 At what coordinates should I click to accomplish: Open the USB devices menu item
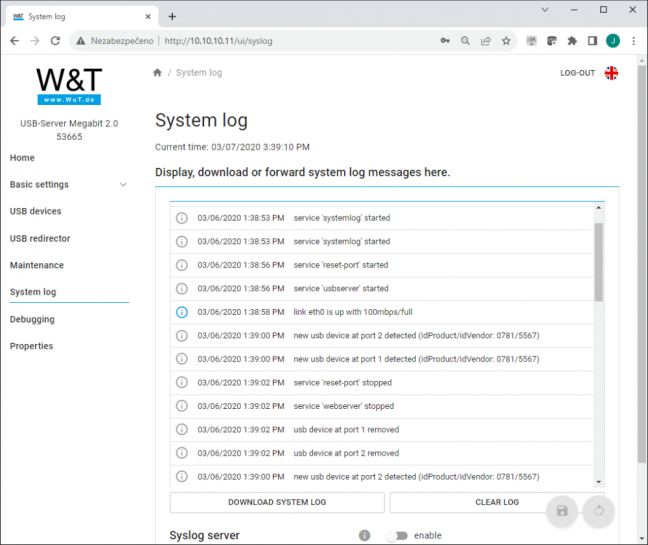pyautogui.click(x=36, y=211)
